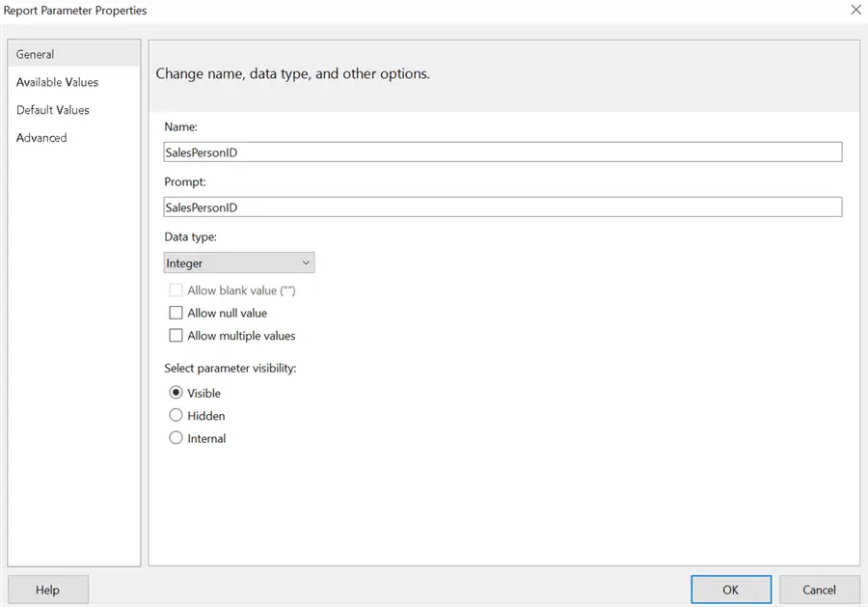Select the Visible radio button
The height and width of the screenshot is (607, 868).
coord(176,393)
